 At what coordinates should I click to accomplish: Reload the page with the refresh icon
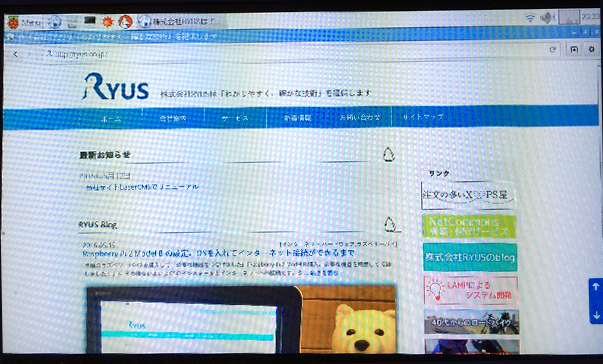[x=553, y=49]
